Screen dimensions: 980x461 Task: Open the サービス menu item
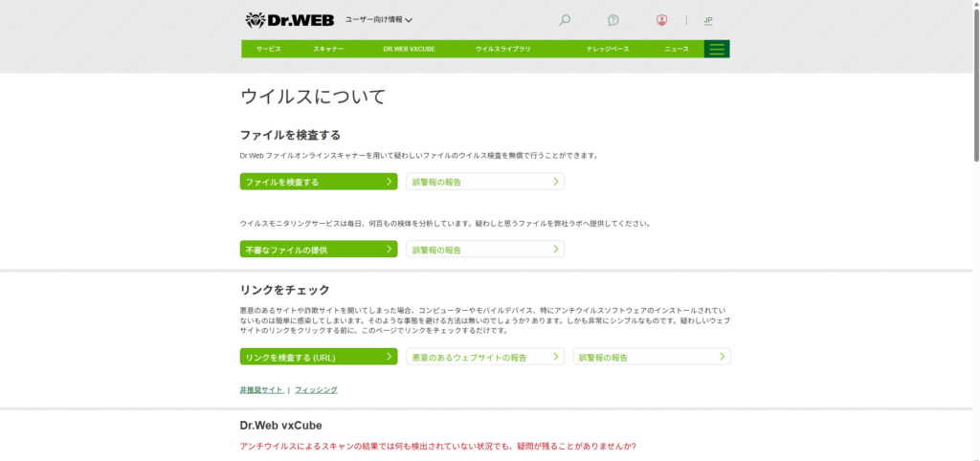tap(269, 49)
